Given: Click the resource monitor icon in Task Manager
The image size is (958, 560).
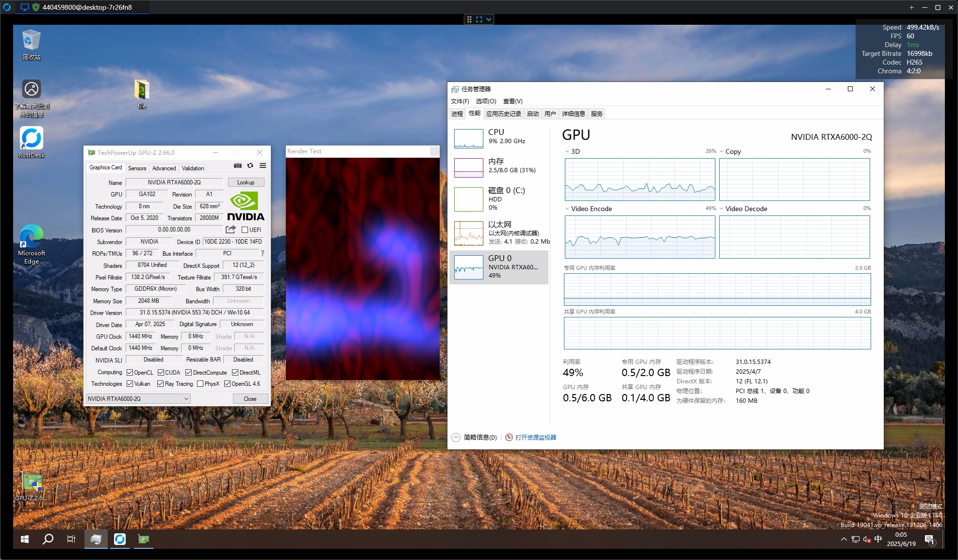Looking at the screenshot, I should click(509, 437).
